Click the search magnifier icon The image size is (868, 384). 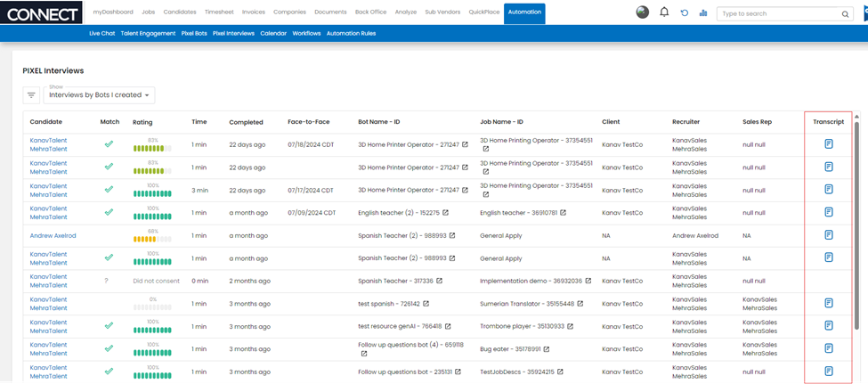click(x=845, y=14)
